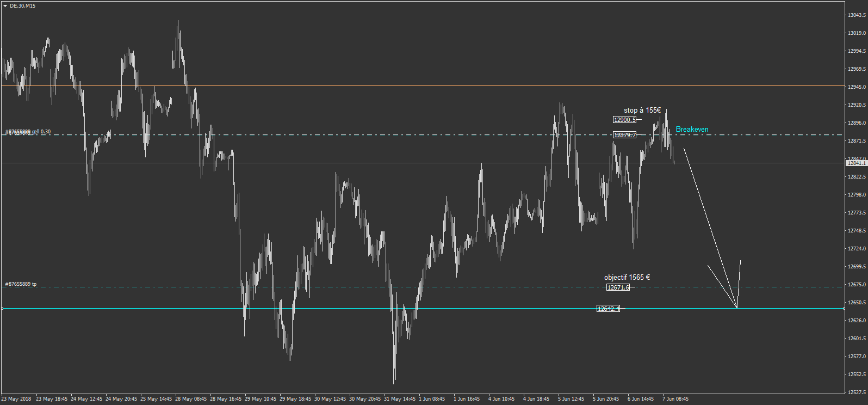
Task: Click the 1 Jun 08:45 time label
Action: pos(432,399)
